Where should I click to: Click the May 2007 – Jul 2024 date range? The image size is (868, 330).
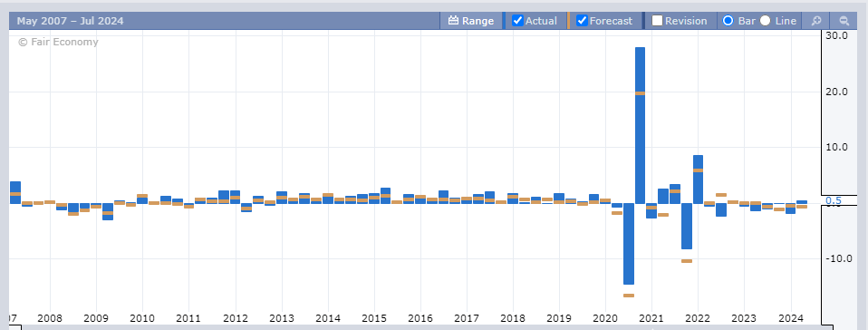pos(71,21)
